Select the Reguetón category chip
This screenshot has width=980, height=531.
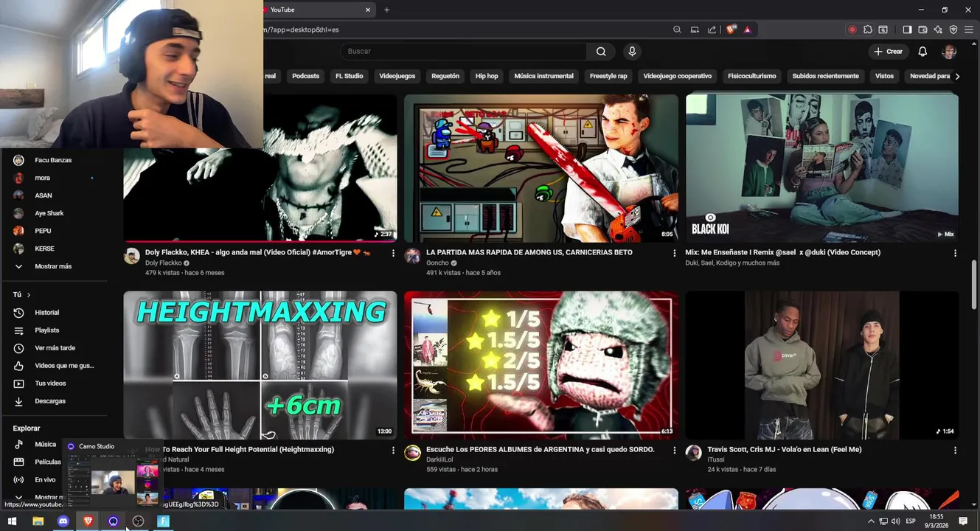445,76
